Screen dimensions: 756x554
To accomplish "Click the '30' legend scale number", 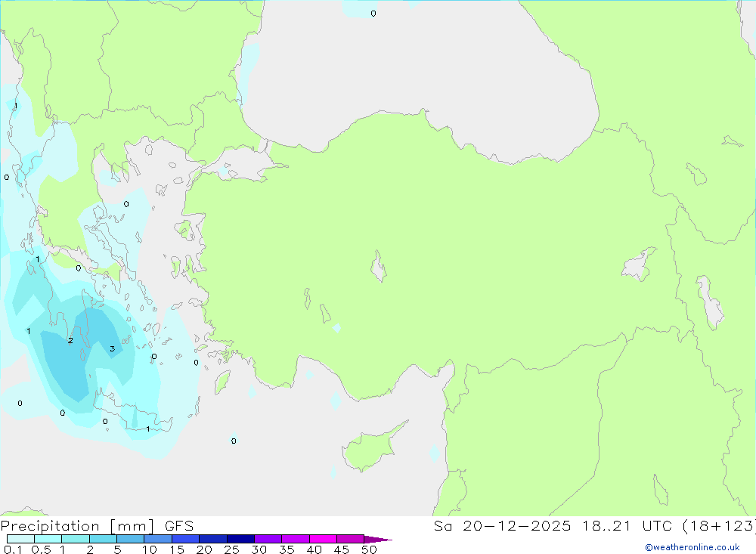I will point(259,549).
